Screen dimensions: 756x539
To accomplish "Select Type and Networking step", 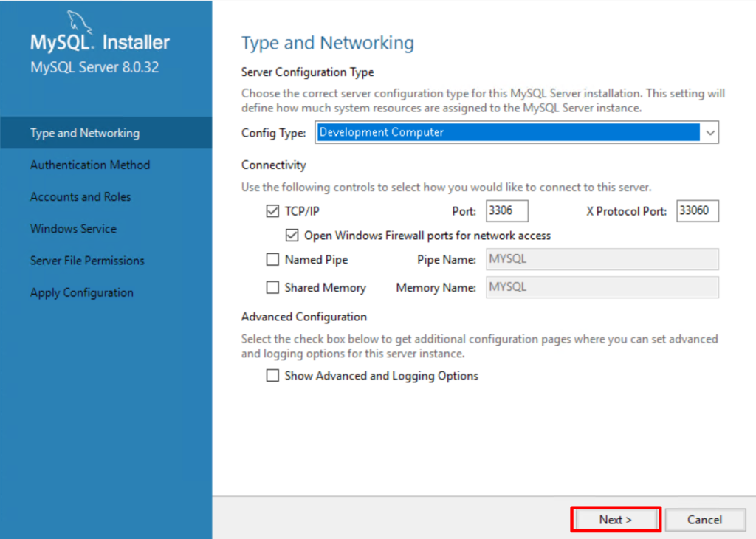I will pos(106,133).
